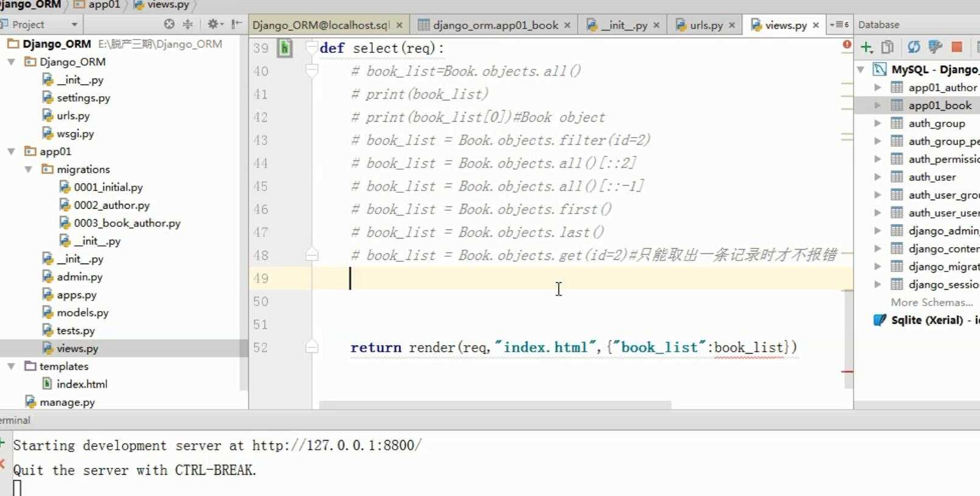Click the app01 breadcrumb
Viewport: 980px width, 496px height.
click(97, 5)
